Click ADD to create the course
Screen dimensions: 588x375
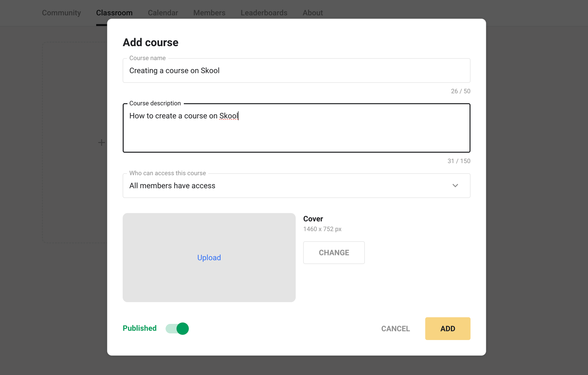447,328
